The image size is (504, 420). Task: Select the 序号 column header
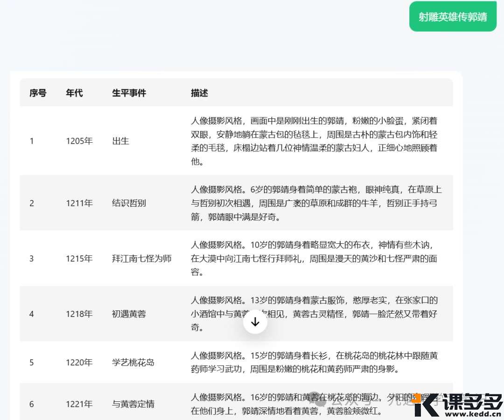point(38,93)
